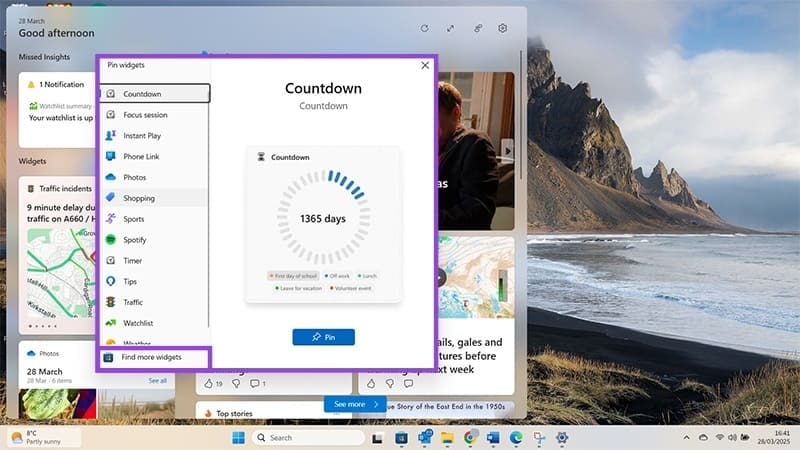Click the Spotify widget icon

pos(111,240)
